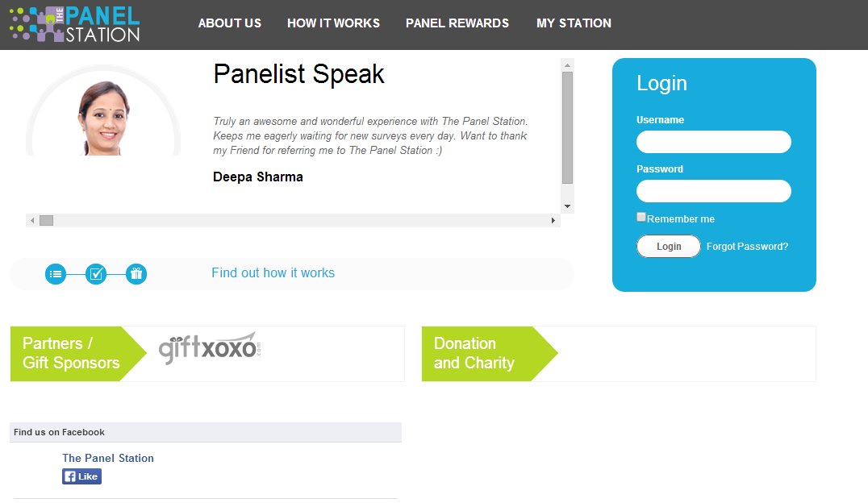Open the My Station menu item
868x503 pixels.
pos(574,23)
